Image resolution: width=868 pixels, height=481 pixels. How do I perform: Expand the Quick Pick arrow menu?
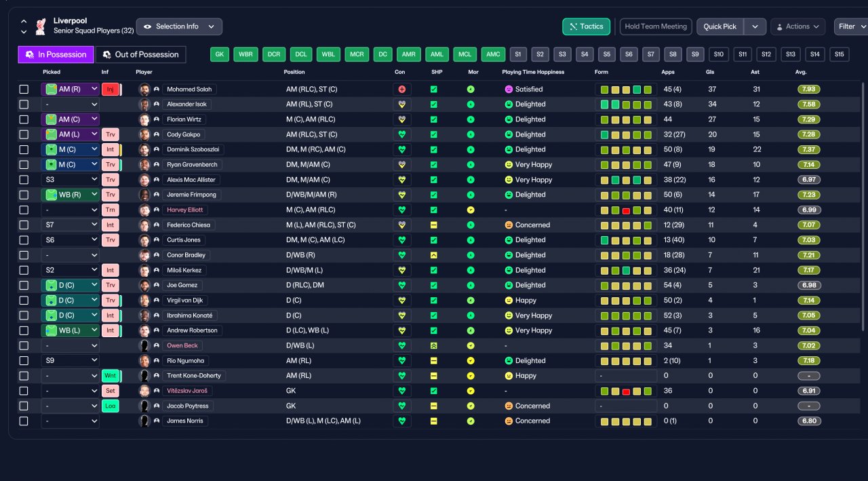click(x=755, y=26)
